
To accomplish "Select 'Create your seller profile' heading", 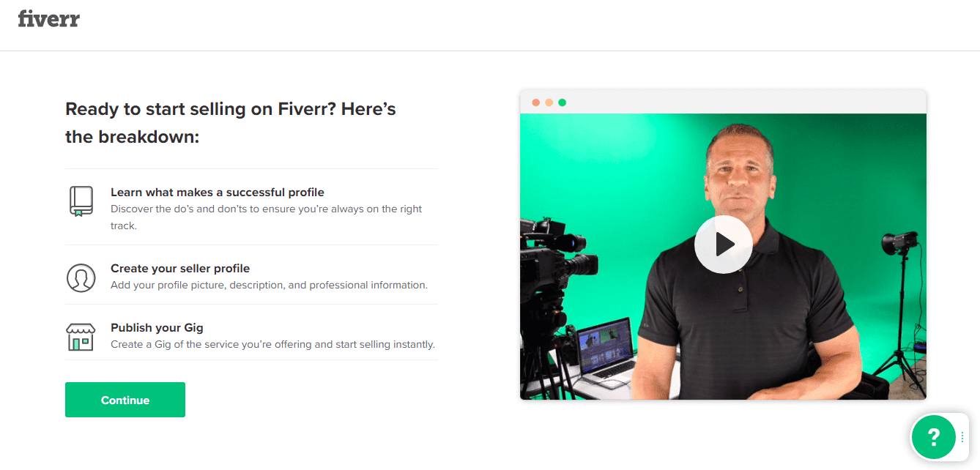I will (x=180, y=269).
